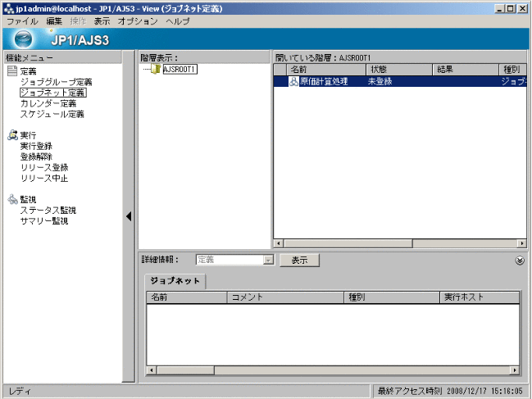This screenshot has height=399, width=532.
Task: Click the detail table horizontal scrollbar thumb
Action: click(185, 370)
